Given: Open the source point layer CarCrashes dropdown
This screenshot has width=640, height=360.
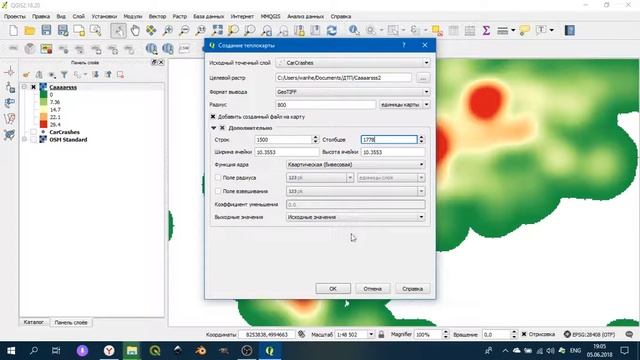Looking at the screenshot, I should click(353, 63).
